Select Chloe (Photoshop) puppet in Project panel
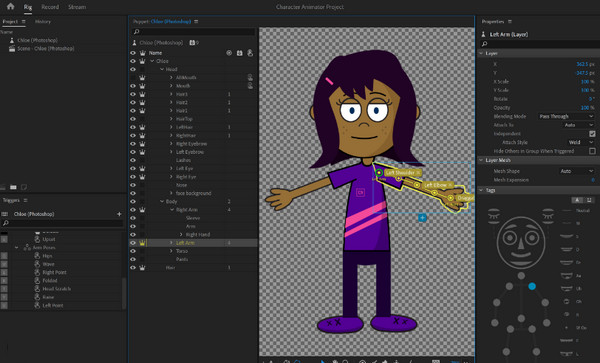 click(38, 40)
